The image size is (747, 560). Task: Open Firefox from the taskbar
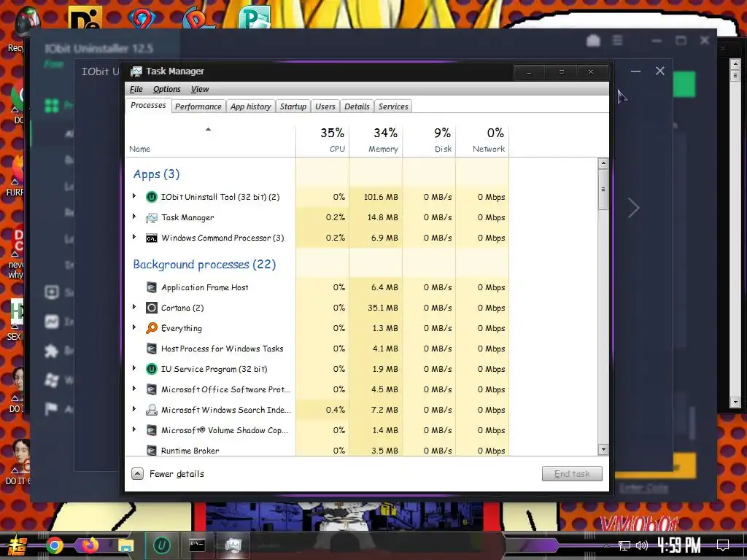click(90, 545)
